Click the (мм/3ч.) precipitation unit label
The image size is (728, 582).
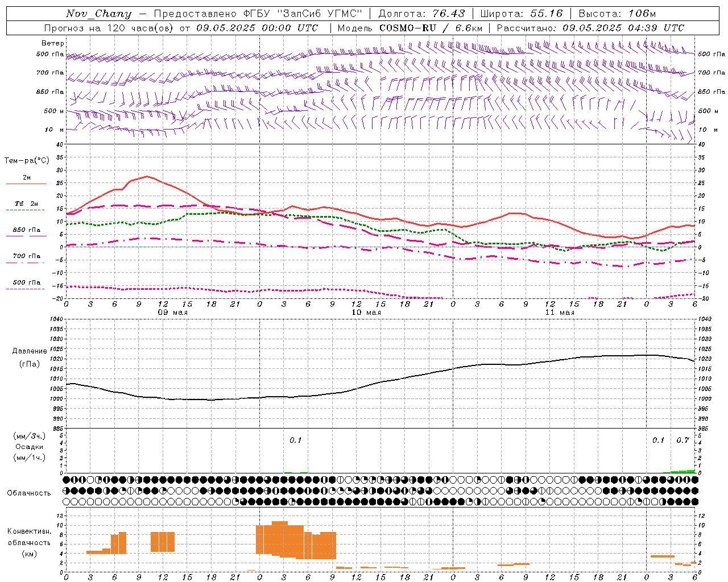(30, 436)
